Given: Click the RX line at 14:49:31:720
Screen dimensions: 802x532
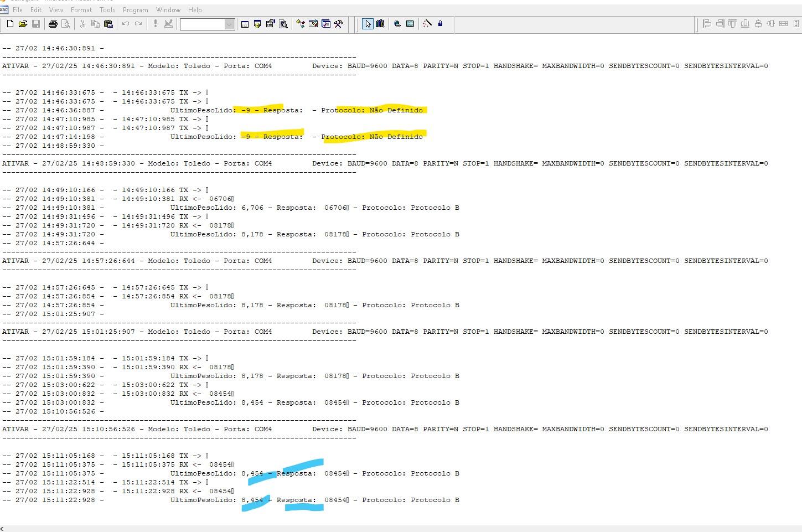Looking at the screenshot, I should pyautogui.click(x=118, y=225).
